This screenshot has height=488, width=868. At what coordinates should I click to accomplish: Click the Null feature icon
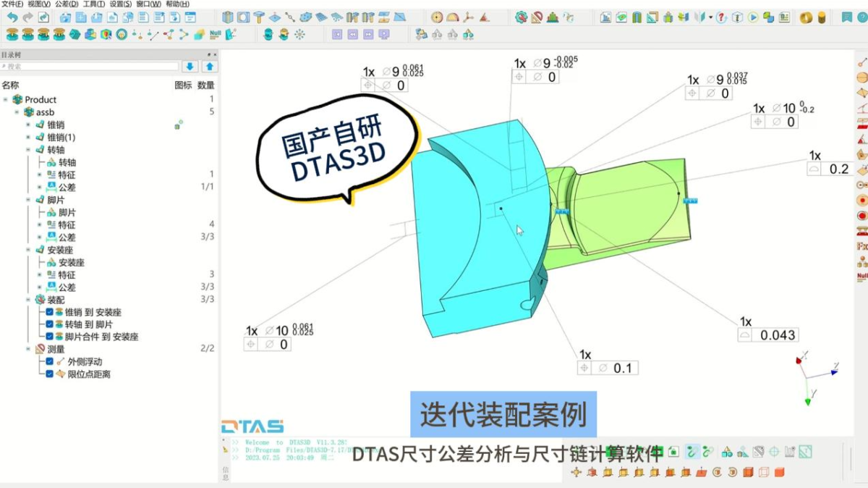tap(214, 33)
